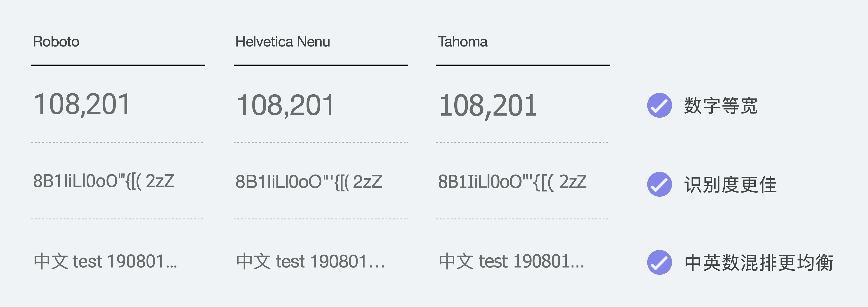Click the 108,201 number in Helvetica Nenu column
Screen dimensions: 868x307
click(285, 105)
